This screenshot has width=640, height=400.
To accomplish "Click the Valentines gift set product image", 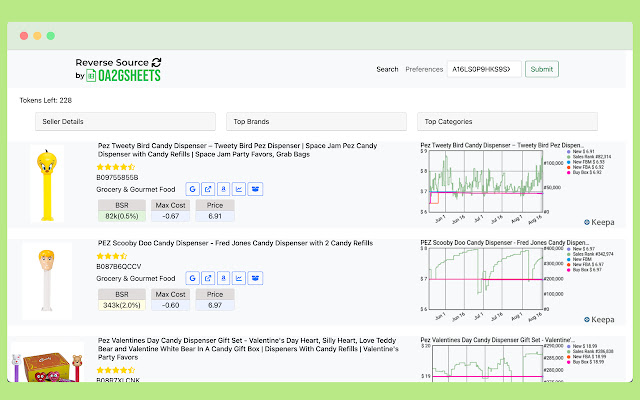I will pos(47,362).
